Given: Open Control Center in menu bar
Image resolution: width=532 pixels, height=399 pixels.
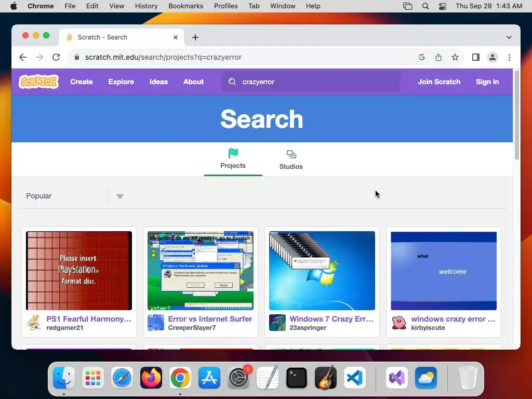Looking at the screenshot, I should click(443, 6).
